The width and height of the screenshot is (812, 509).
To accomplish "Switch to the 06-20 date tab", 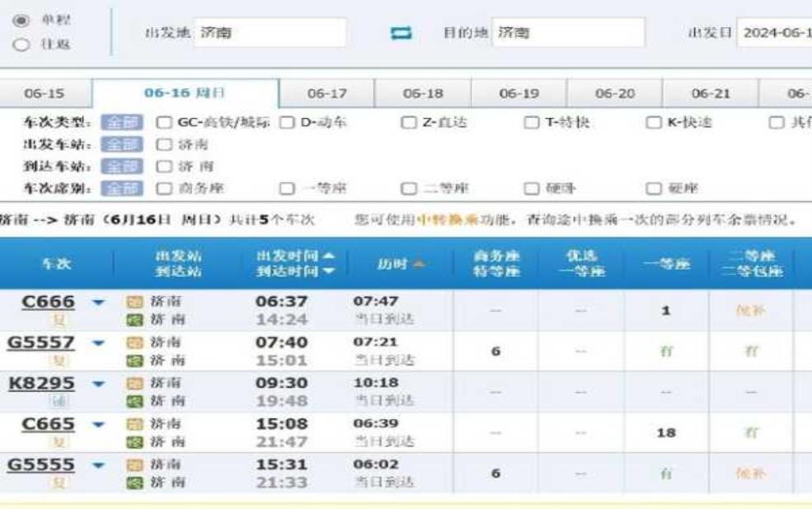I will click(x=614, y=94).
